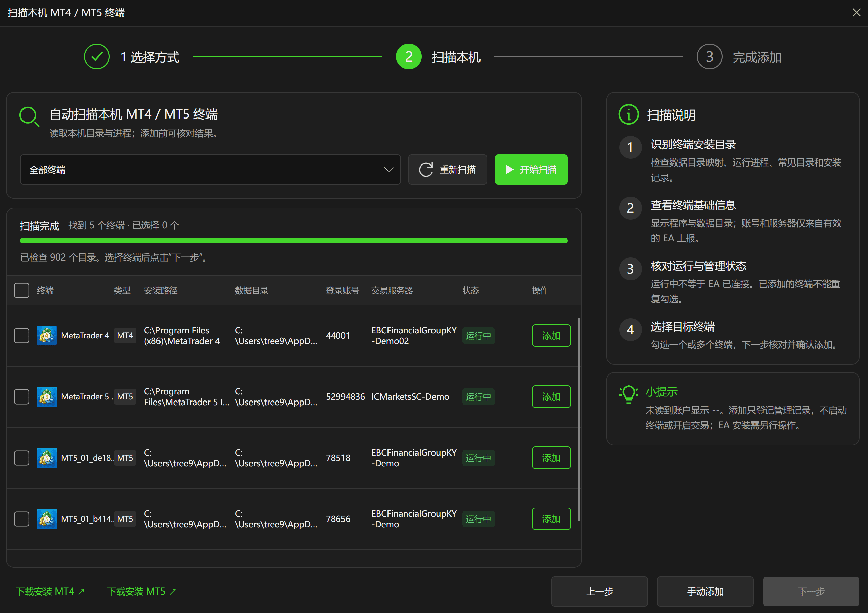Add the MT5_01_de18 terminal
The width and height of the screenshot is (868, 613).
pyautogui.click(x=551, y=458)
